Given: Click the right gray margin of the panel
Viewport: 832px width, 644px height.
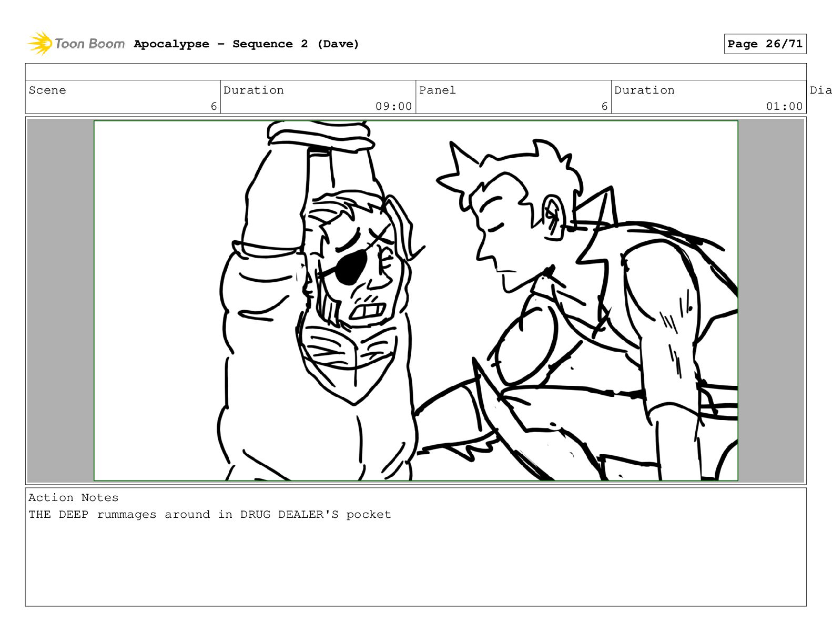Looking at the screenshot, I should (771, 300).
